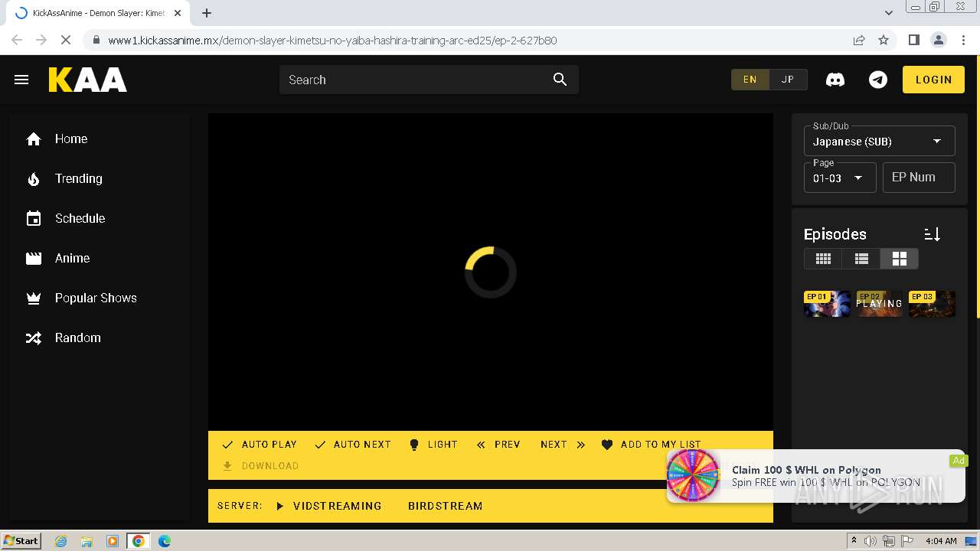Click the LOGIN button
Viewport: 980px width, 551px height.
933,80
